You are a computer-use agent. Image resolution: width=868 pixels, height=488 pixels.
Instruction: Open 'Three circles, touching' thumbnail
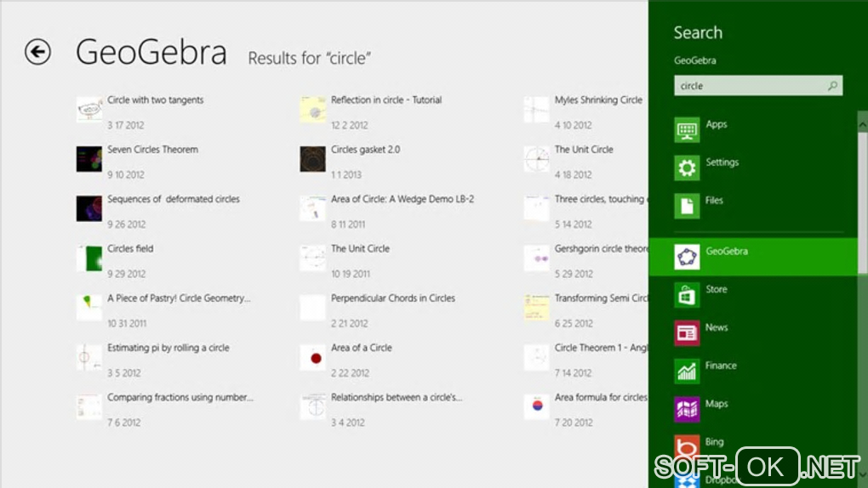pos(536,208)
